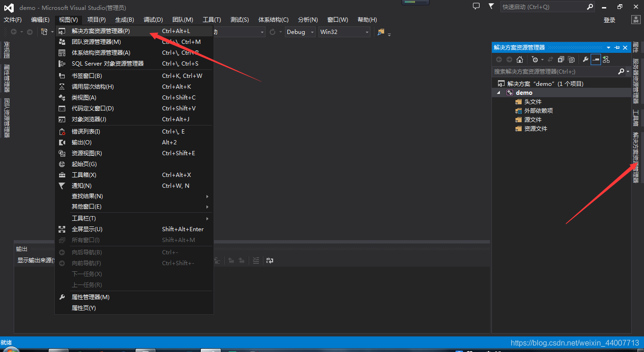This screenshot has width=644, height=352.
Task: Select 全屏显示(U) menu item
Action: point(134,229)
